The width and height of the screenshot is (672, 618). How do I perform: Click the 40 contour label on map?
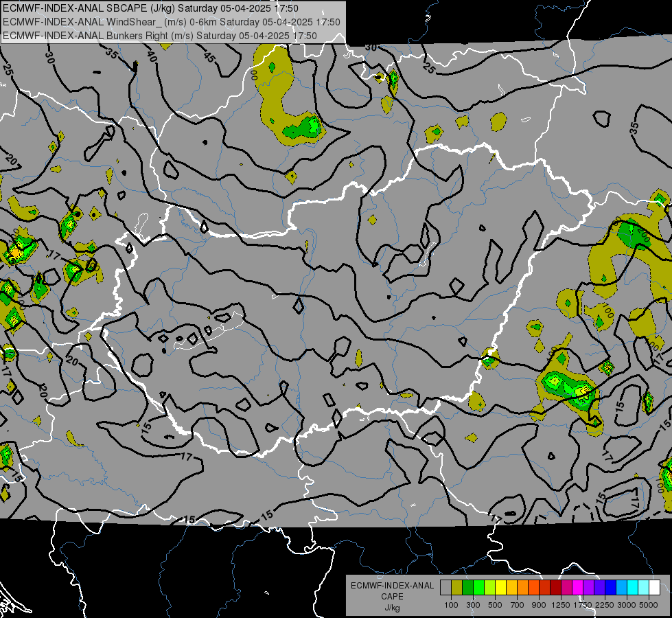click(x=152, y=56)
